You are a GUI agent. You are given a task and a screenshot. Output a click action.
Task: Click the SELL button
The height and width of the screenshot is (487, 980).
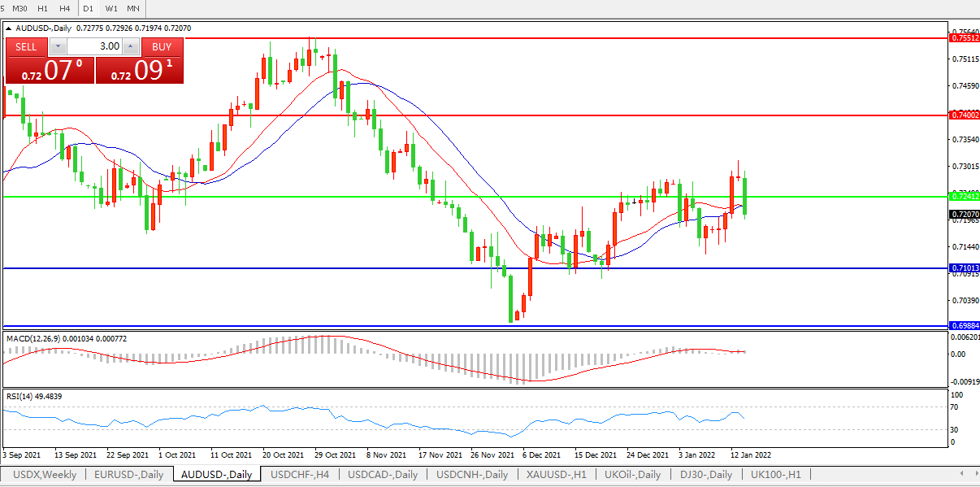[x=26, y=46]
